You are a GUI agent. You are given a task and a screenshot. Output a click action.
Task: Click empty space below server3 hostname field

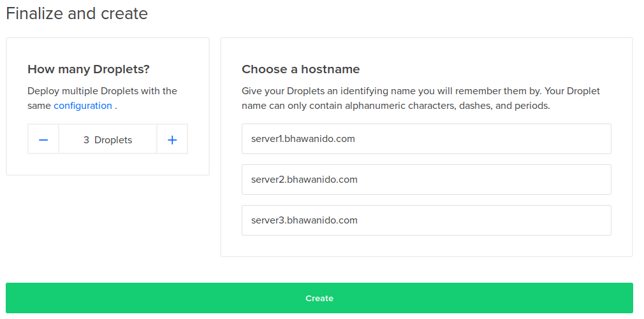[426, 246]
